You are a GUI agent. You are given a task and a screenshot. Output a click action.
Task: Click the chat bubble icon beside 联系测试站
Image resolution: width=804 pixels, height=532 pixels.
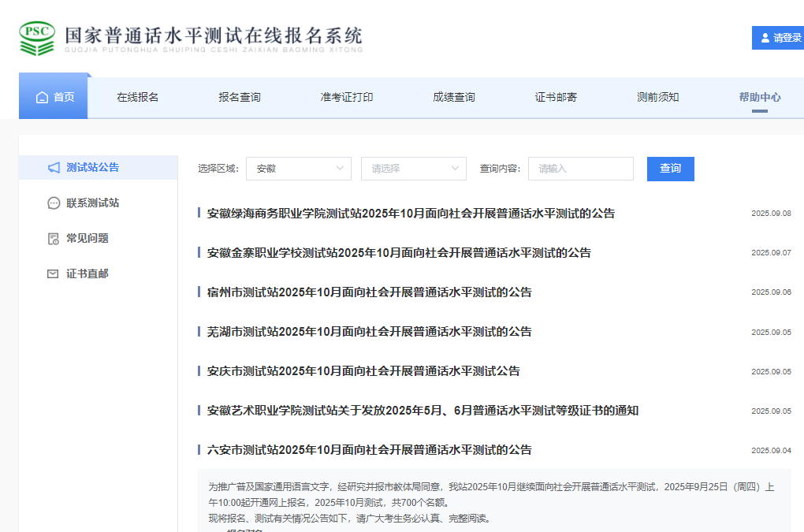[x=54, y=203]
